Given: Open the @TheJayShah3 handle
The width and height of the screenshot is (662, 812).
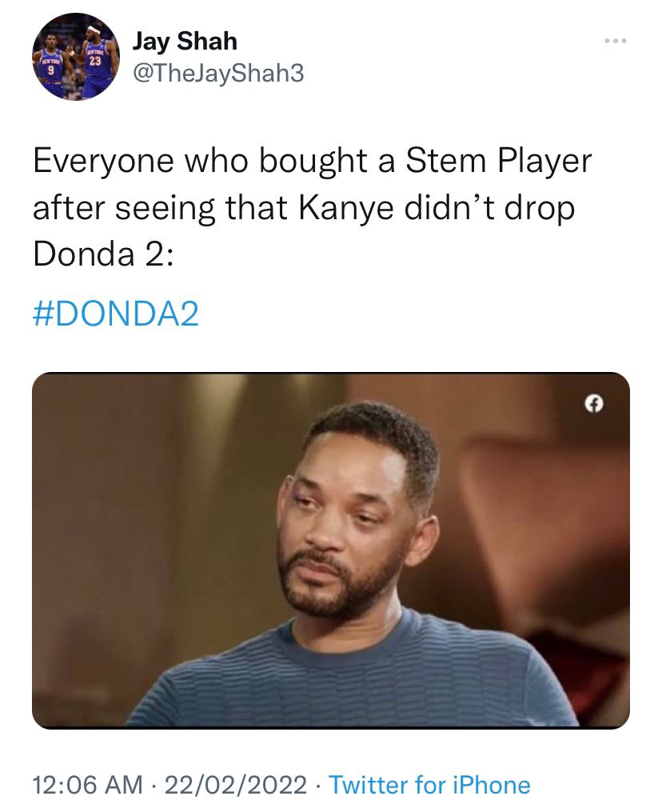Looking at the screenshot, I should click(218, 73).
